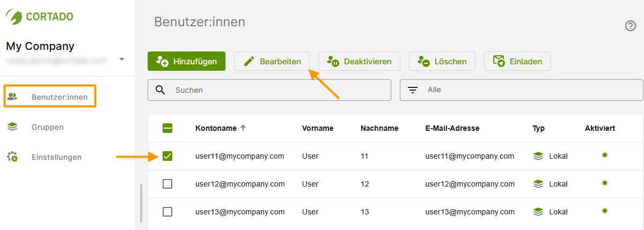The height and width of the screenshot is (230, 644).
Task: Click the filter lines icon beside Alle
Action: (413, 90)
